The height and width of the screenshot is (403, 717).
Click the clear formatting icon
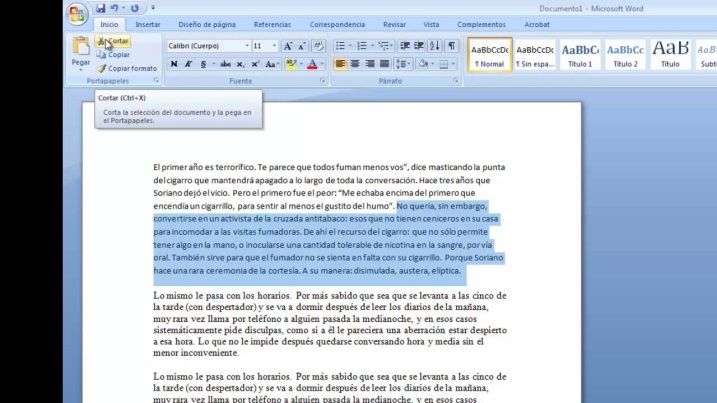[x=318, y=46]
